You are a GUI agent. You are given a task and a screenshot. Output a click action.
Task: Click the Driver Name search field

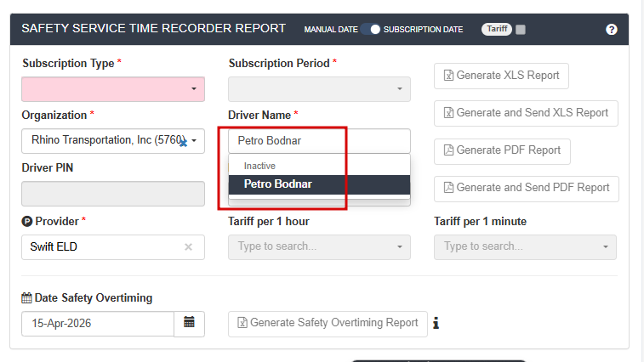[319, 141]
